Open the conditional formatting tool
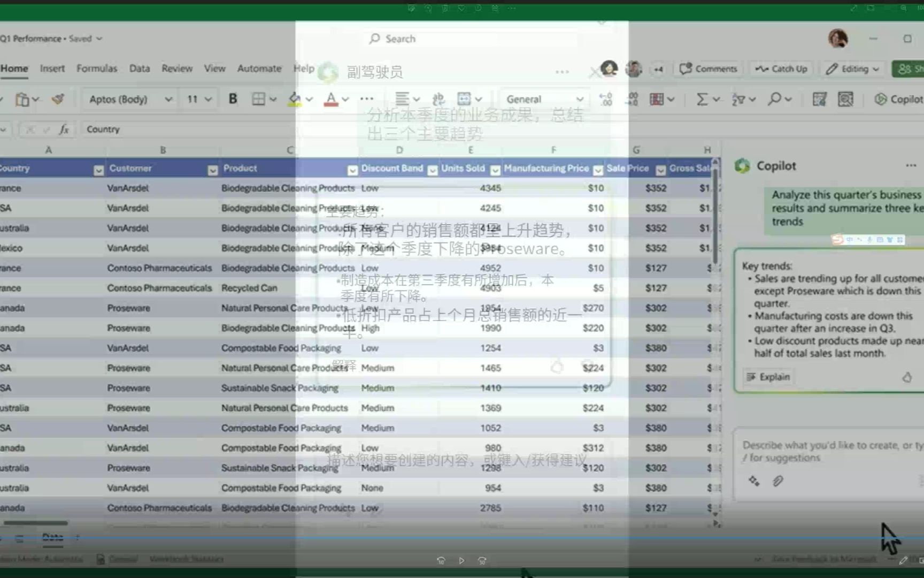 point(657,99)
